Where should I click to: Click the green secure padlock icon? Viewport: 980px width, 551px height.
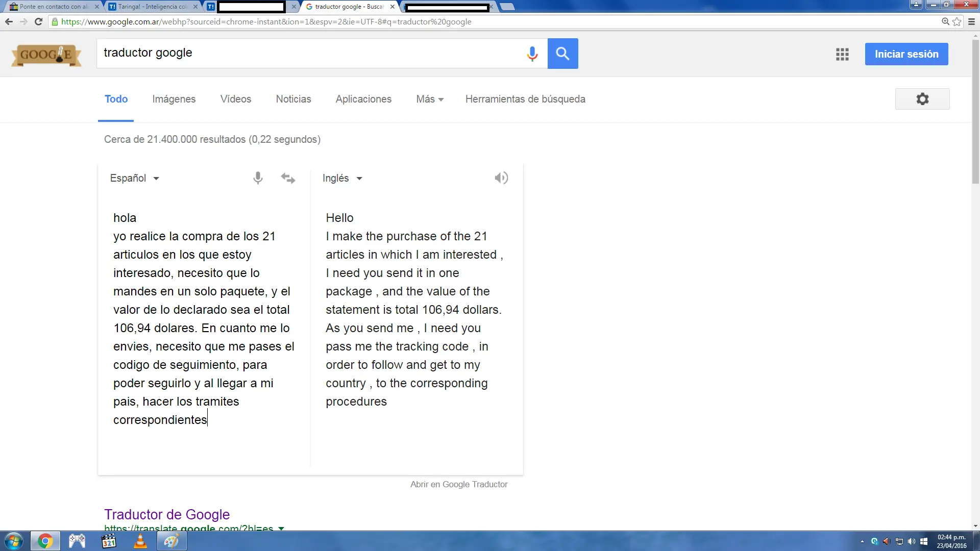pos(55,21)
